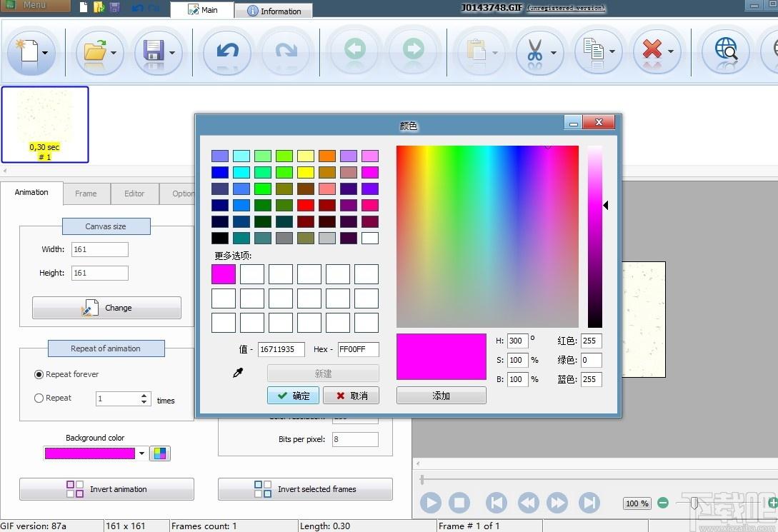
Task: Open the Open-folder dropdown arrow
Action: [114, 53]
